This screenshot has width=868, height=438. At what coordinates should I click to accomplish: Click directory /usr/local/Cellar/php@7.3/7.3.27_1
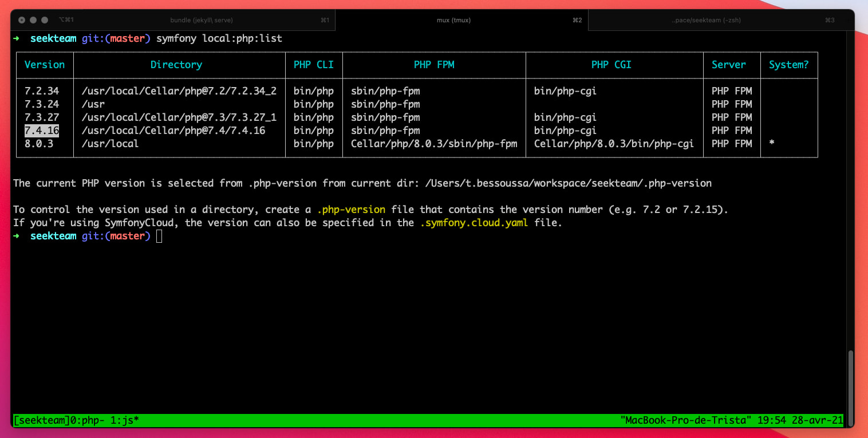coord(179,117)
